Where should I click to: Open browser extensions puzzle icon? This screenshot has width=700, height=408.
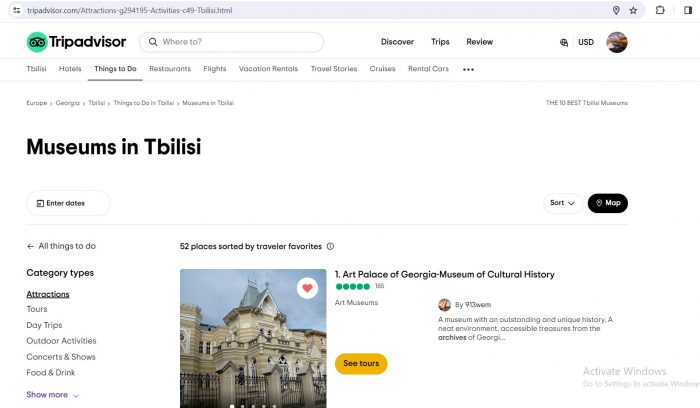pyautogui.click(x=660, y=10)
